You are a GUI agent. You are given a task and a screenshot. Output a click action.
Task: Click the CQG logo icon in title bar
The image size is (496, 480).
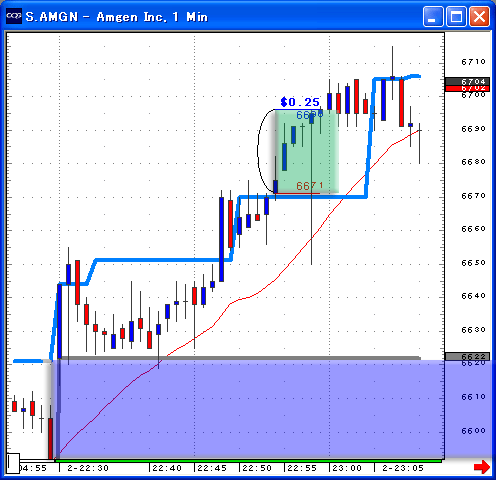(14, 16)
